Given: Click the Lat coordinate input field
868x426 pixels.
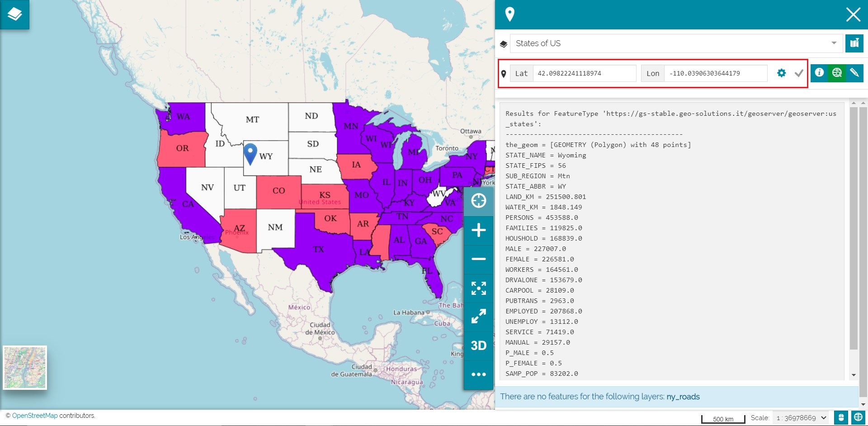Looking at the screenshot, I should 584,73.
